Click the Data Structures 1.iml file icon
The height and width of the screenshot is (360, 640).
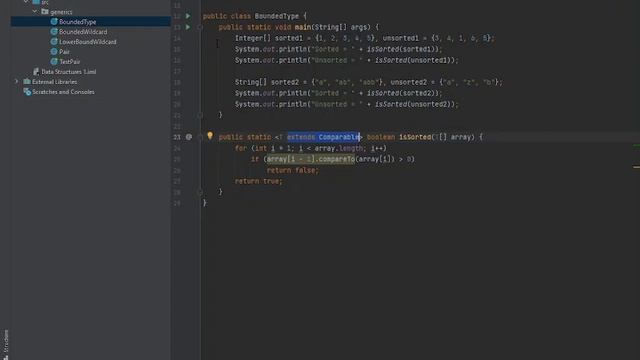coord(36,71)
